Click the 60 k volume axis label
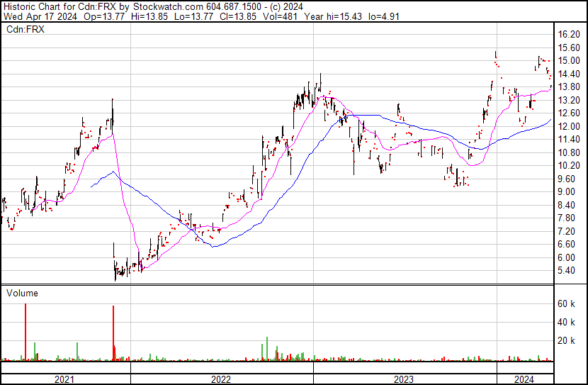588x385 pixels. click(x=565, y=303)
